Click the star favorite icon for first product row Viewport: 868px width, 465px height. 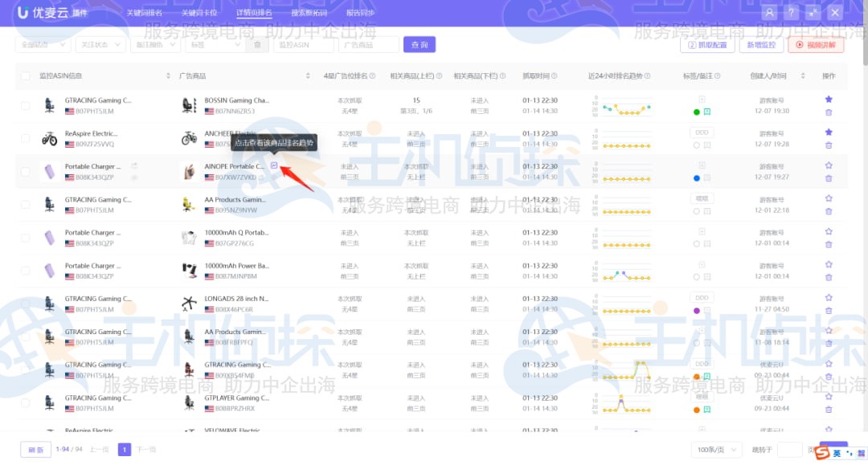tap(829, 100)
